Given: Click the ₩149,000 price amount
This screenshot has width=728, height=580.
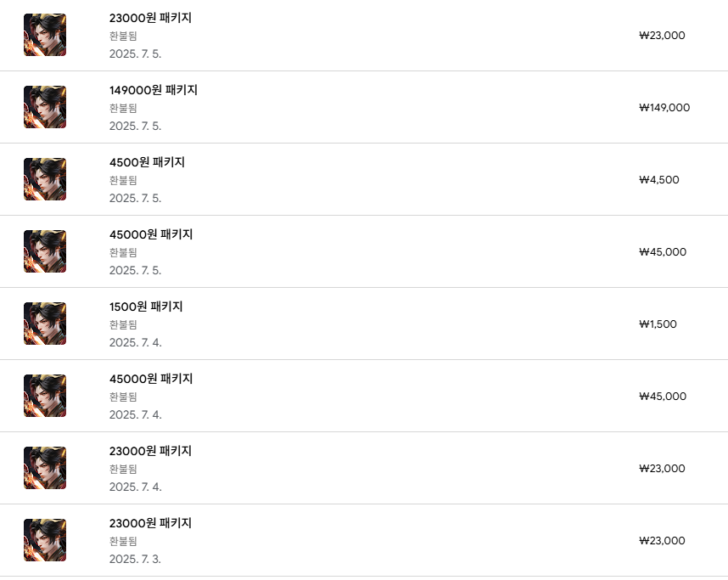Looking at the screenshot, I should coord(664,108).
